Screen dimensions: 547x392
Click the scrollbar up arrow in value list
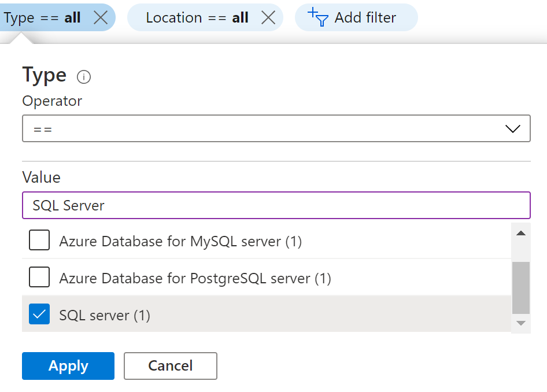[521, 234]
